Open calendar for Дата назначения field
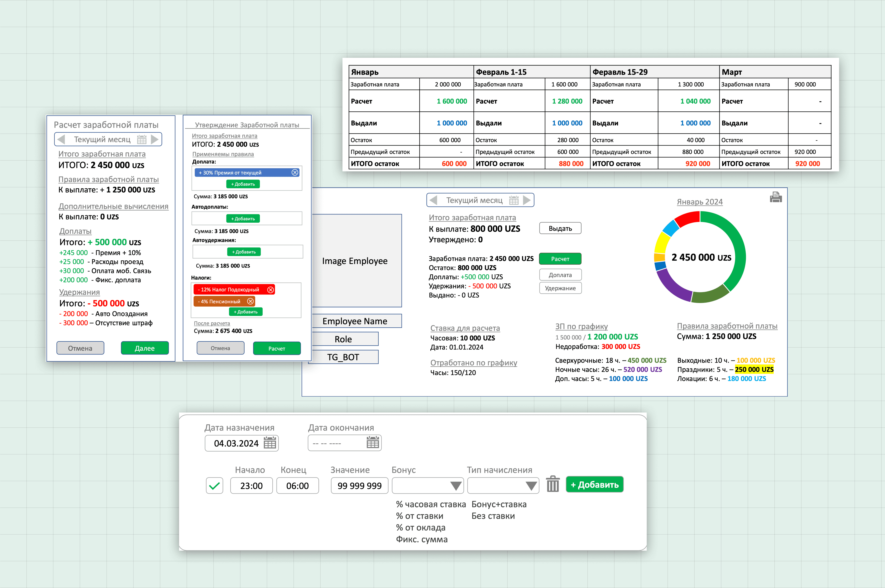 tap(270, 443)
